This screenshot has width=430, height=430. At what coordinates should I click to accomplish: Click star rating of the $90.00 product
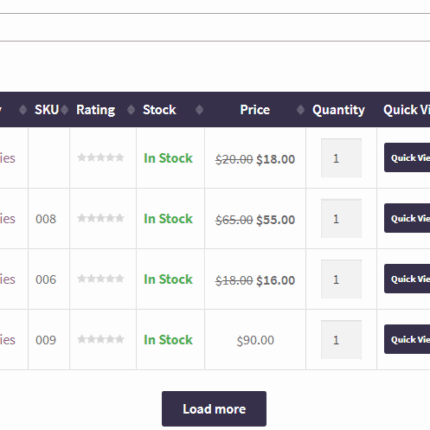tap(100, 339)
